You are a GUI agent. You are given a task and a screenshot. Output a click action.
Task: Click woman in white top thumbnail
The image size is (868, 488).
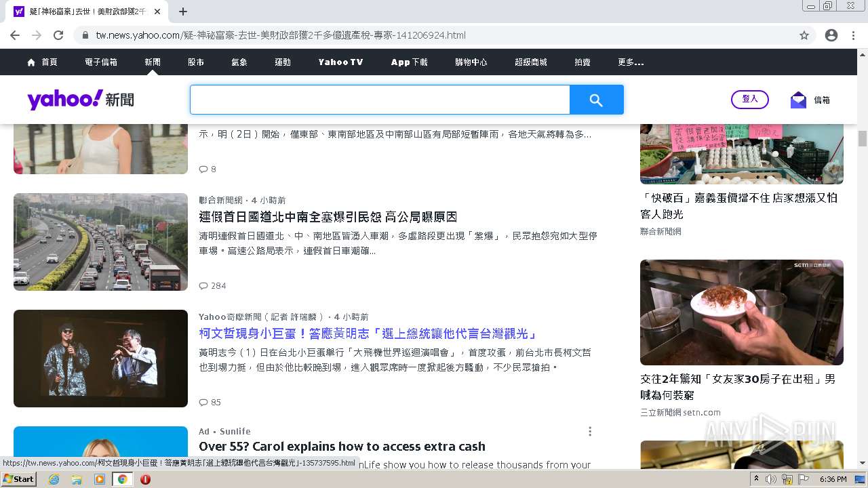100,149
